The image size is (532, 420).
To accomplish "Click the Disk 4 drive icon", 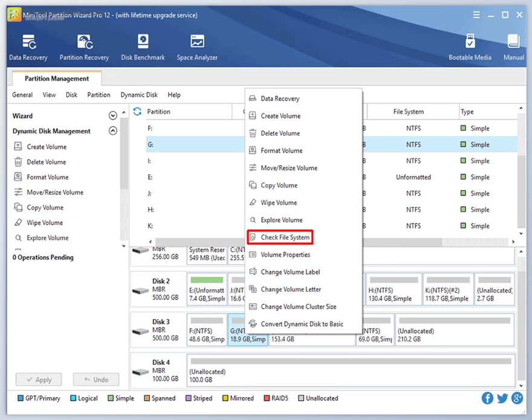I will click(x=140, y=372).
